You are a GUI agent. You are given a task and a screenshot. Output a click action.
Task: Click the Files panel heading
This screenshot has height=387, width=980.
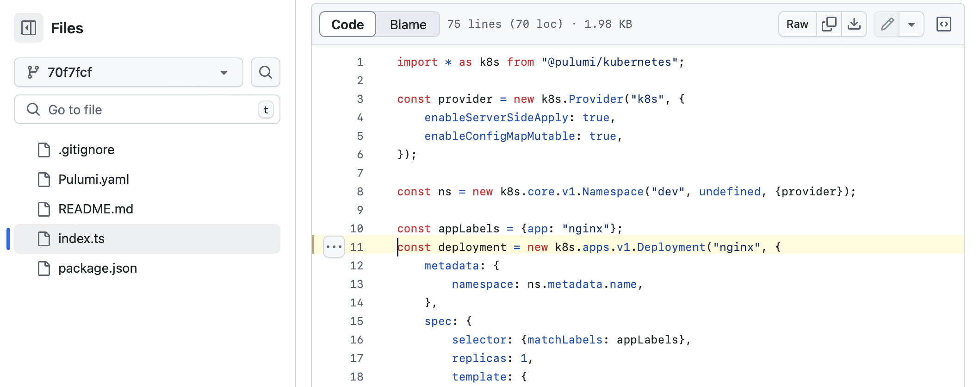67,28
